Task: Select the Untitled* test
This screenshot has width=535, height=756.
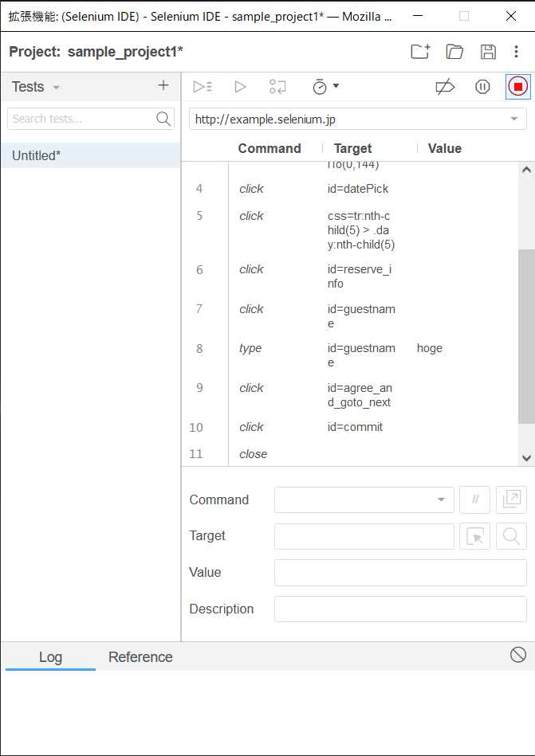Action: pos(91,155)
